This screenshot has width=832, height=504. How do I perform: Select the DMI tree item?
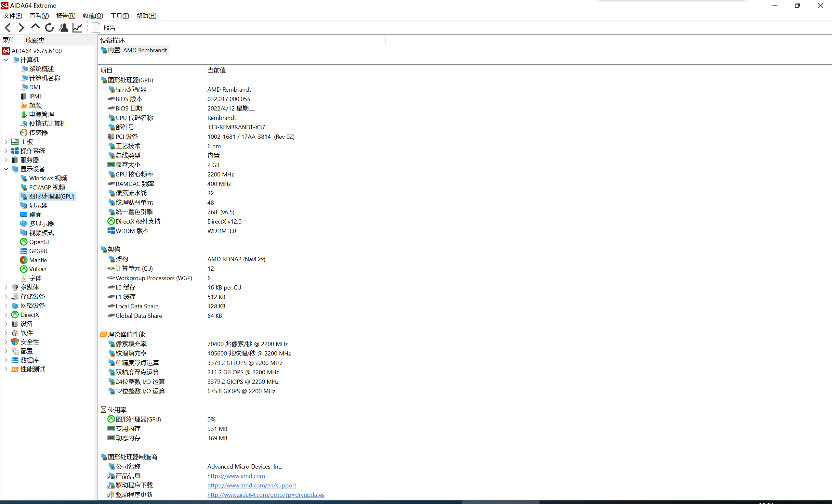[x=35, y=87]
